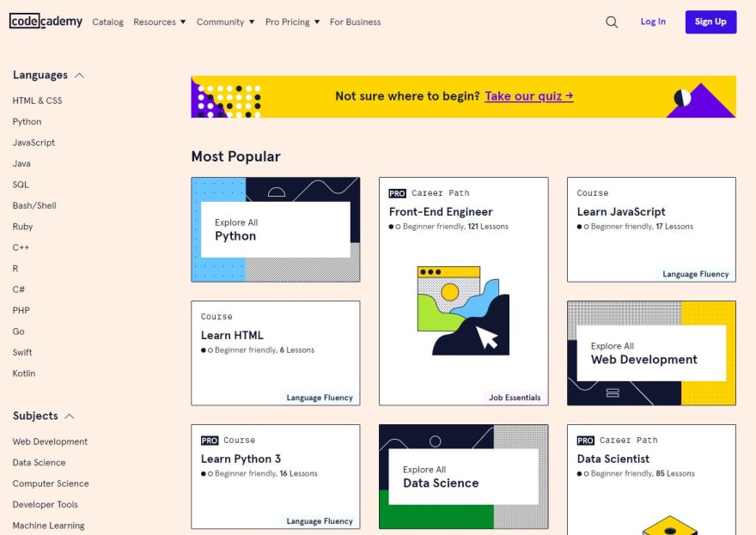Click the Log In link
Image resolution: width=756 pixels, height=535 pixels.
pyautogui.click(x=653, y=21)
